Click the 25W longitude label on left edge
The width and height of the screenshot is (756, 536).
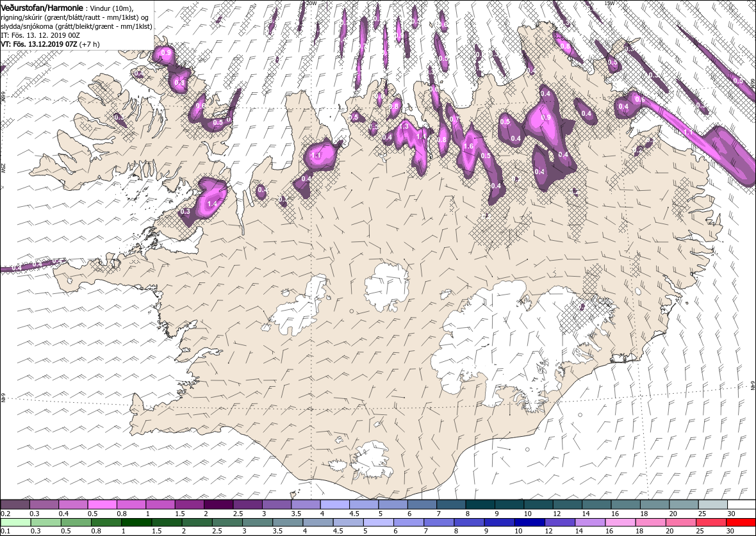3,168
